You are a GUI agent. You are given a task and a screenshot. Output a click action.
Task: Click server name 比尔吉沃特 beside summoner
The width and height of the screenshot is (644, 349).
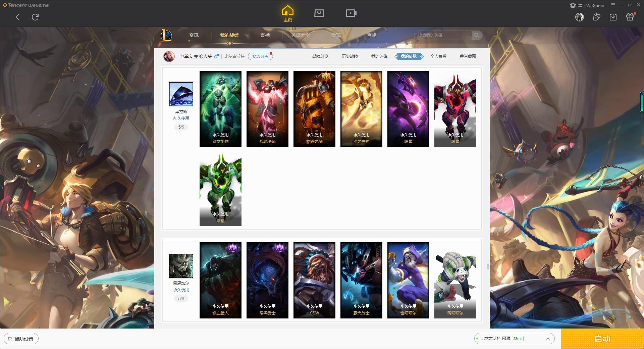click(234, 56)
